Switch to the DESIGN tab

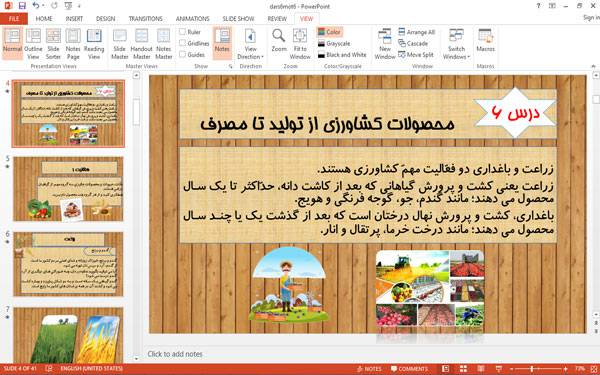coord(105,18)
